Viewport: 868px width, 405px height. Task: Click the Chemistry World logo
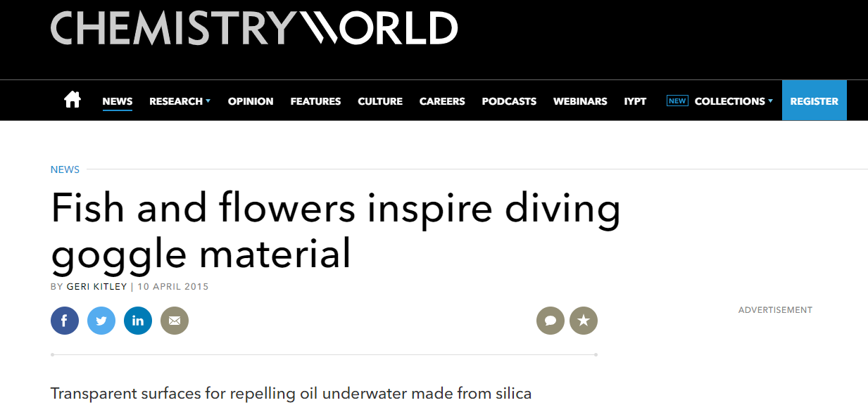pos(254,30)
